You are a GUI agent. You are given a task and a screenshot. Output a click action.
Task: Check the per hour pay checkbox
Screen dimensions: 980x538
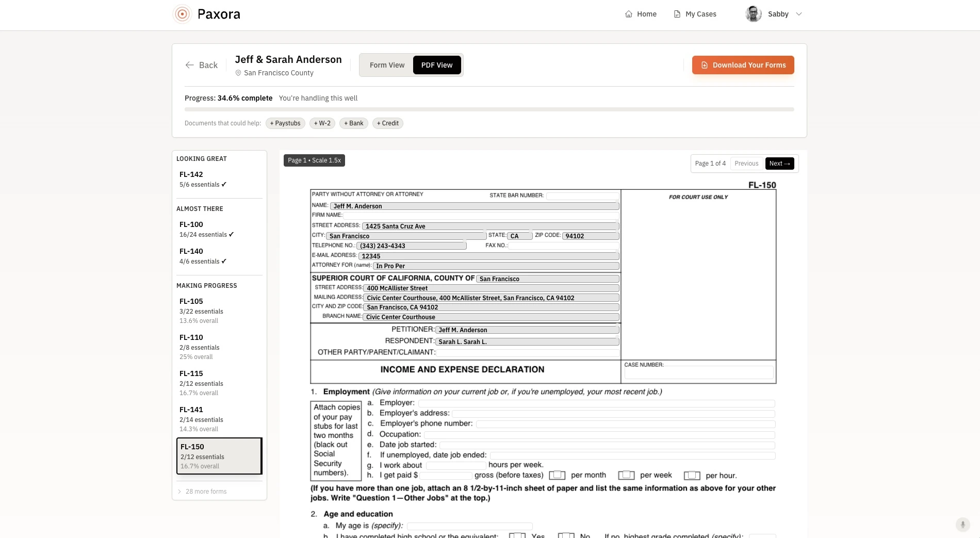pos(692,476)
